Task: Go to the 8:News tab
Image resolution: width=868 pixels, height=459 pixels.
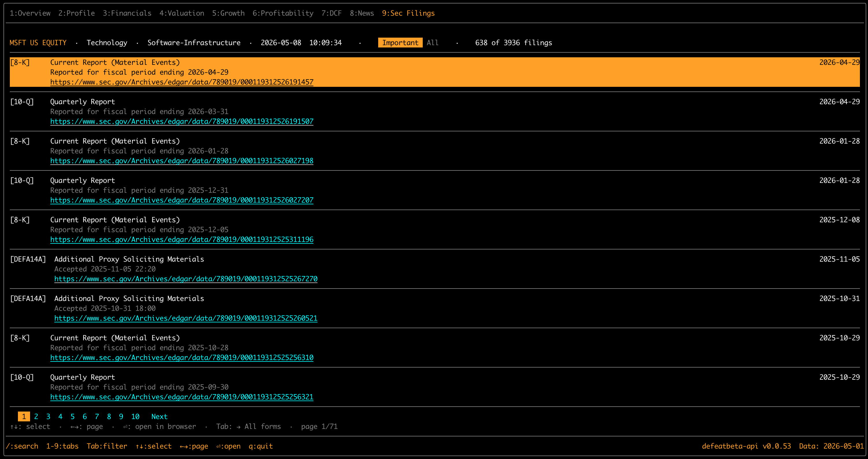Action: (361, 13)
